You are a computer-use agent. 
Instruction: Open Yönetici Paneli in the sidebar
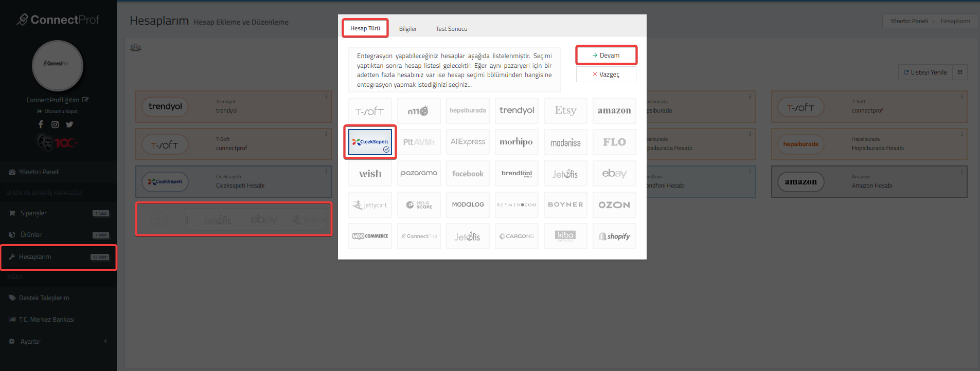pos(58,172)
